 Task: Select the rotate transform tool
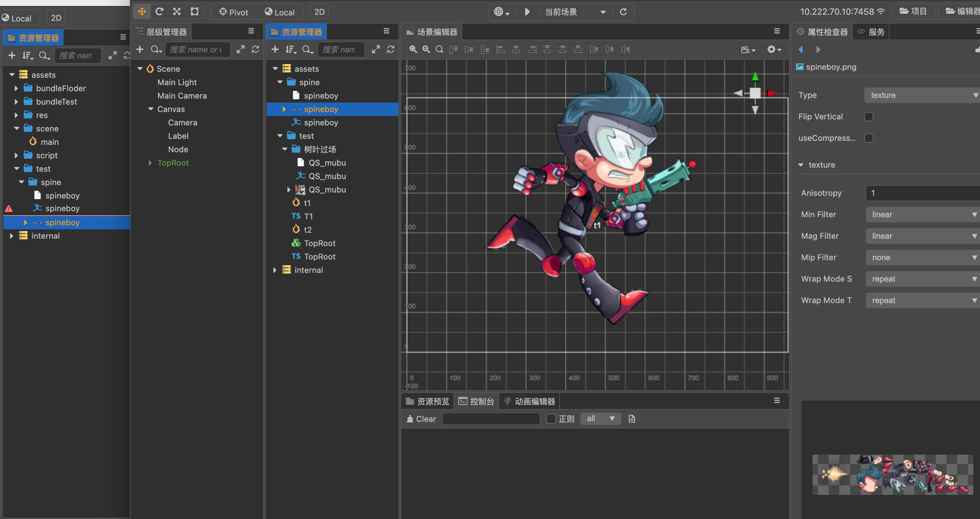coord(159,11)
